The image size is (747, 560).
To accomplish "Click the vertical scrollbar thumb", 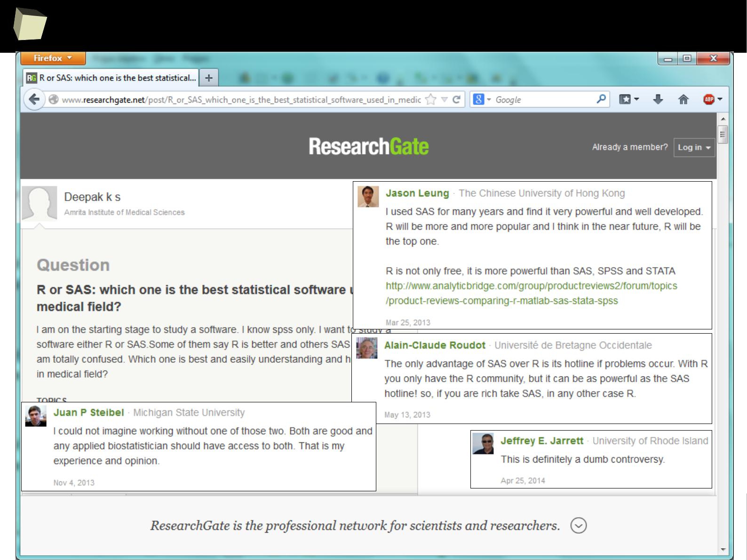I will click(x=723, y=134).
